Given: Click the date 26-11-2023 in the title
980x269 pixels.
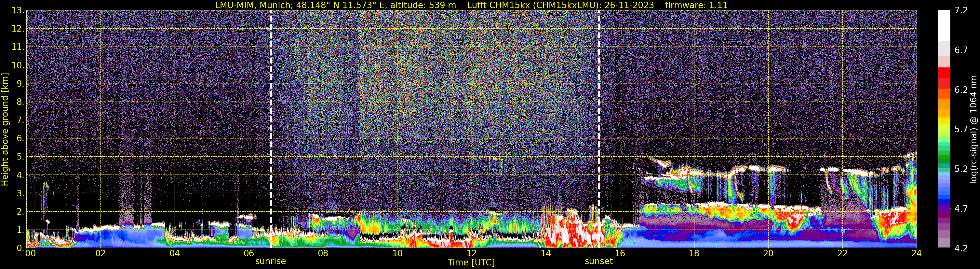Looking at the screenshot, I should (x=629, y=5).
